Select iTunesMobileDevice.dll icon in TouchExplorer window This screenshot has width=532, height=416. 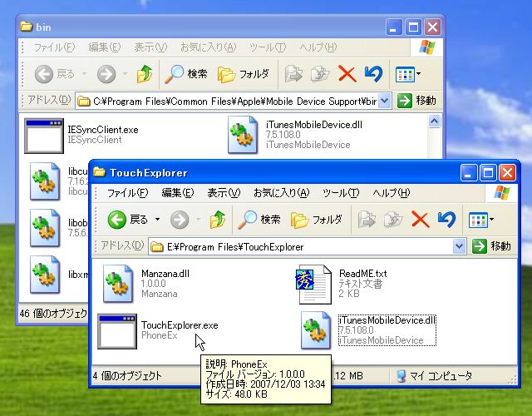(x=316, y=330)
